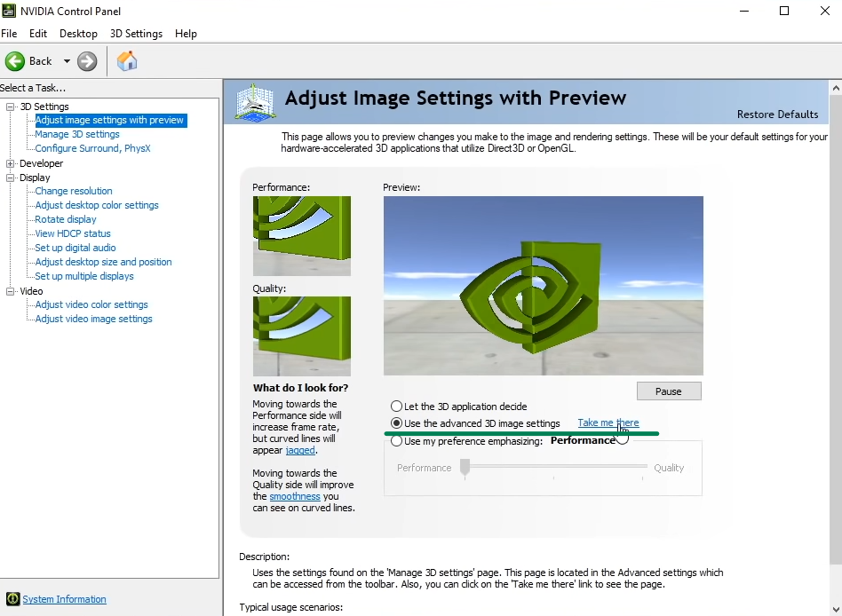Click the 'Performance' slider end label

424,468
